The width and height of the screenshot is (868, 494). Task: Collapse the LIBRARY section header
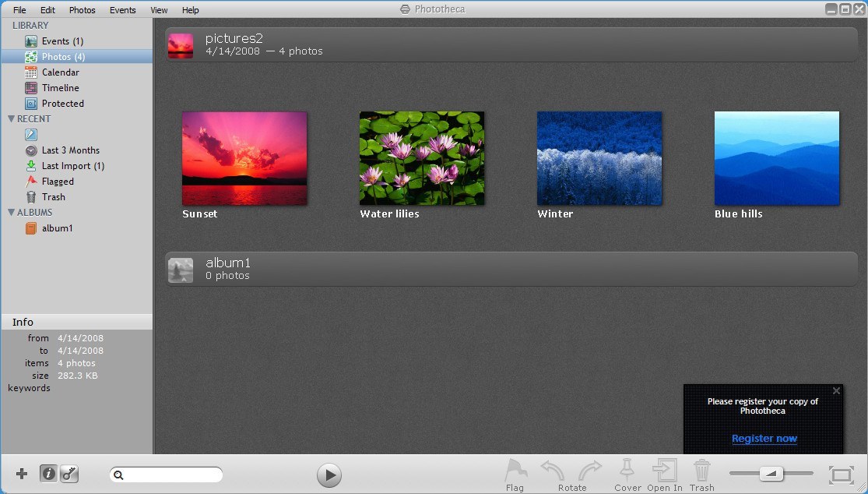point(30,25)
